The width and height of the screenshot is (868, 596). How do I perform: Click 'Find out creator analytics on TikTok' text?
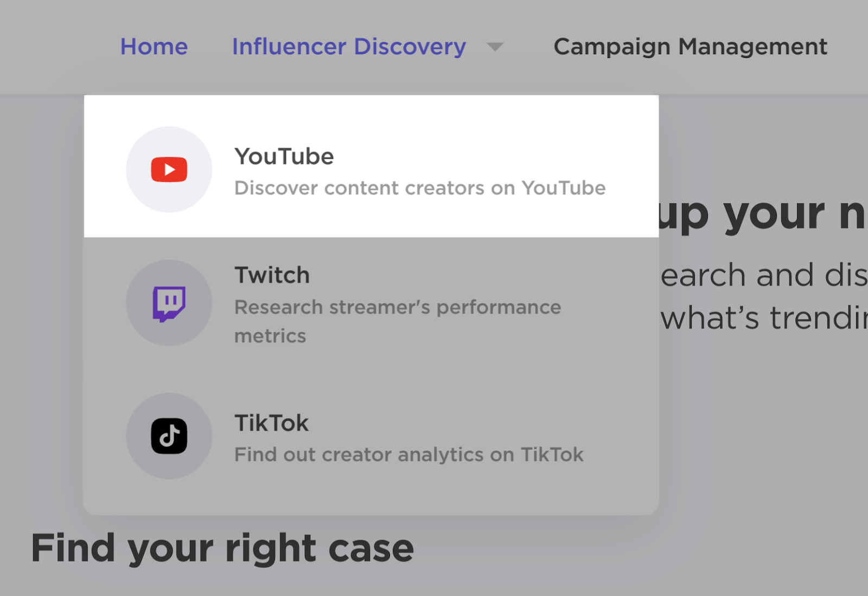[x=409, y=454]
